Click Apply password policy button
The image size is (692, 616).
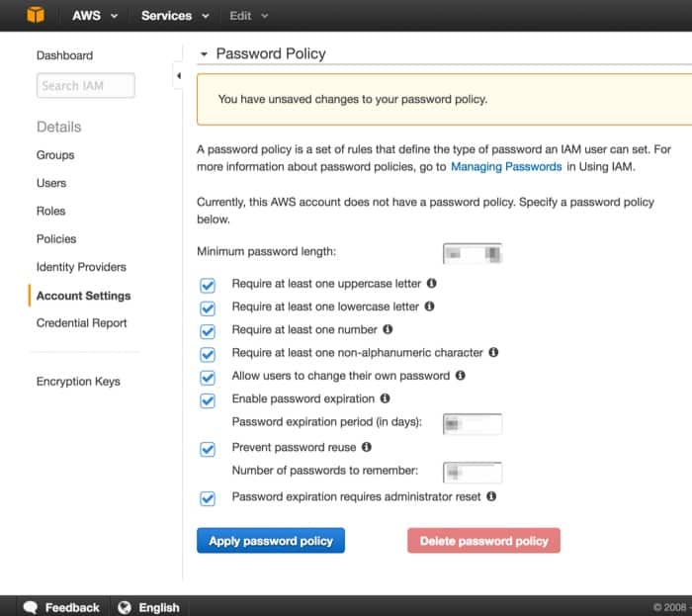coord(271,541)
